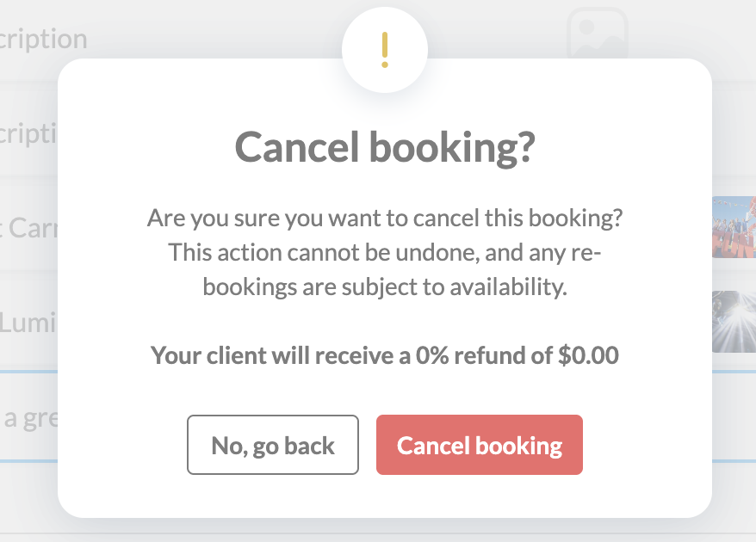Click the yellow exclamation warning icon
The image size is (756, 542).
point(385,50)
